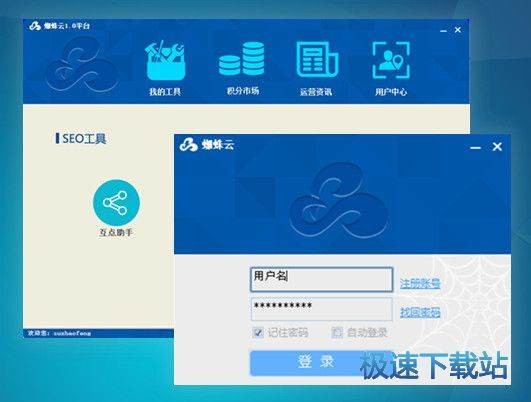
Task: Open the 注册账号 register link
Action: click(420, 283)
